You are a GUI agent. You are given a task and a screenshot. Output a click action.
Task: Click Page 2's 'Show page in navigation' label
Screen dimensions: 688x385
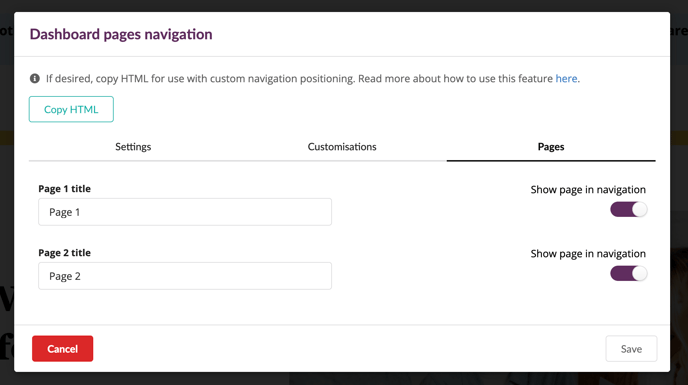click(588, 254)
